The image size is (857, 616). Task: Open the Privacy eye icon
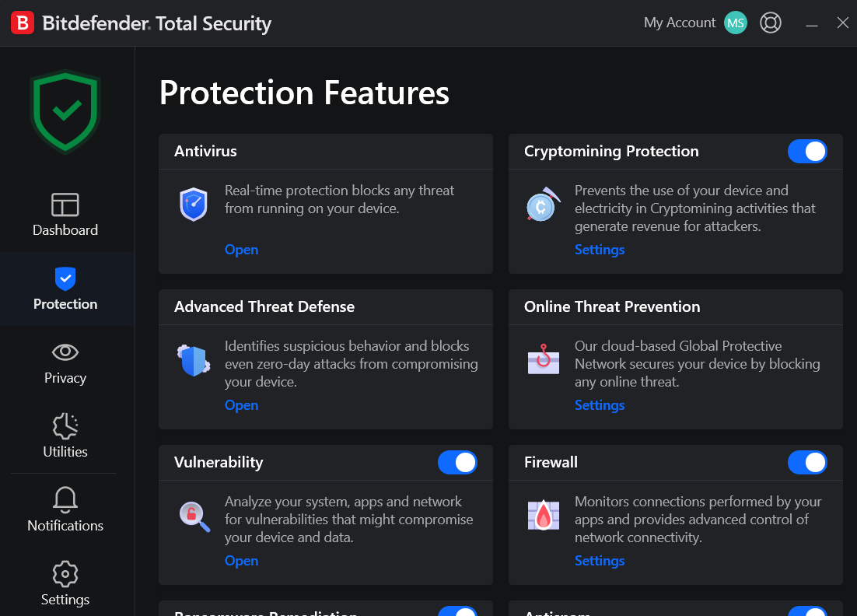point(65,352)
